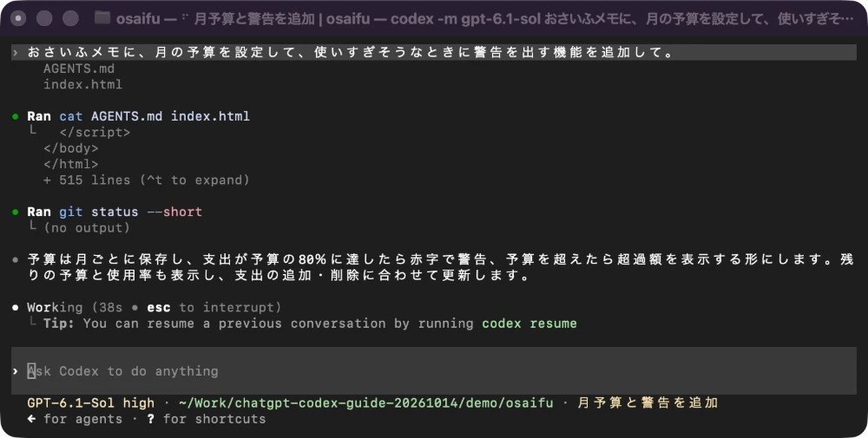Click the "+ 515 lines (^t to expand)" line
868x438 pixels.
click(x=147, y=180)
